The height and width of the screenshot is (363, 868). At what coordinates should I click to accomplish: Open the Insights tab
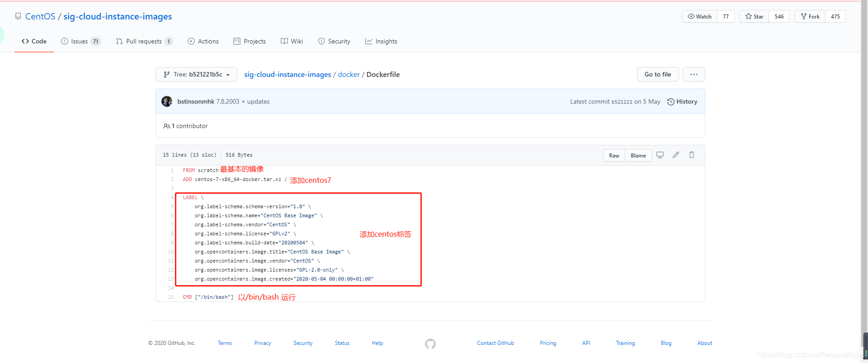tap(381, 41)
